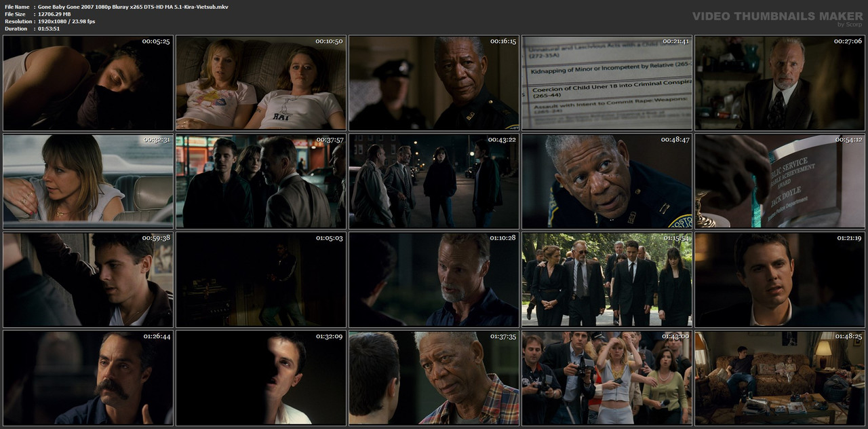Image resolution: width=868 pixels, height=429 pixels.
Task: Open the thumbnail at 00:05:25
Action: 88,83
